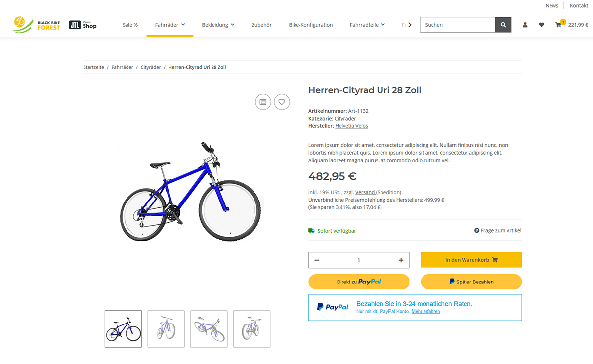Increase quantity with the plus stepper
The height and width of the screenshot is (364, 593).
400,260
